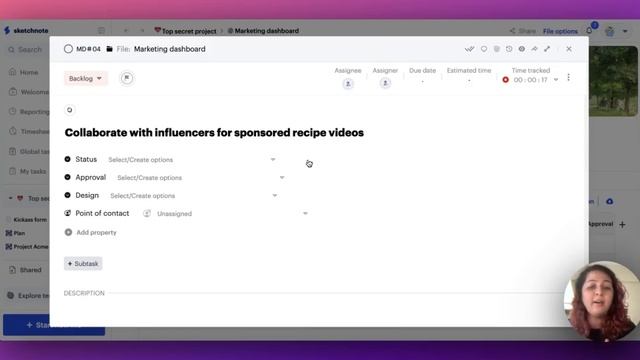Open Reporting in the sidebar
The image size is (640, 360).
(x=29, y=111)
